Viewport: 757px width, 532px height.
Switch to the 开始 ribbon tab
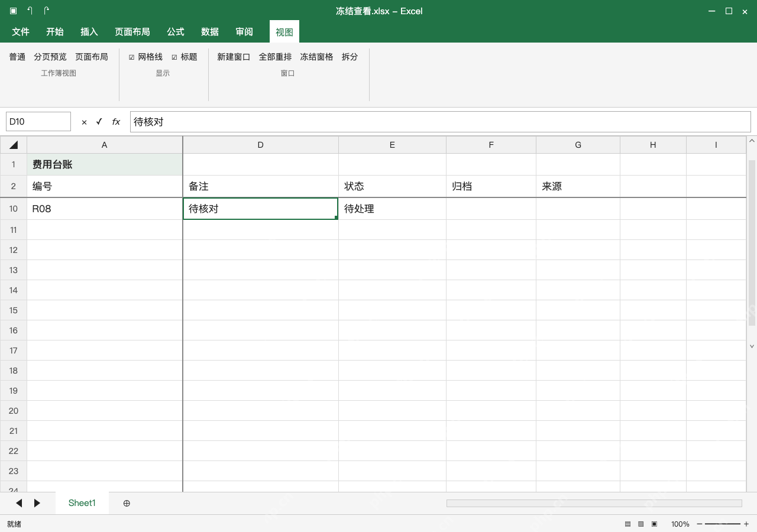pos(55,32)
